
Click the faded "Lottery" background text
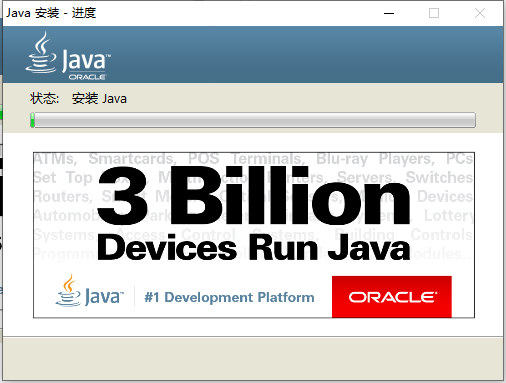click(x=449, y=216)
